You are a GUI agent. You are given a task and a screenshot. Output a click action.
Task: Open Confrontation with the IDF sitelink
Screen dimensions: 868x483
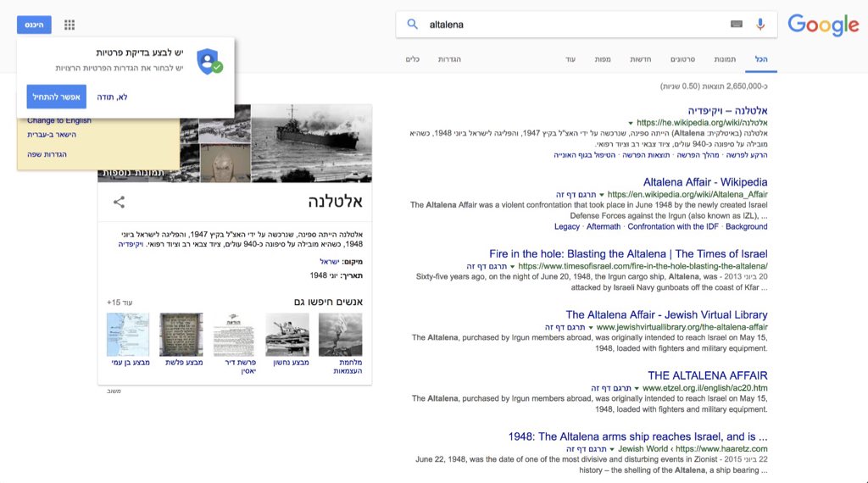coord(672,227)
